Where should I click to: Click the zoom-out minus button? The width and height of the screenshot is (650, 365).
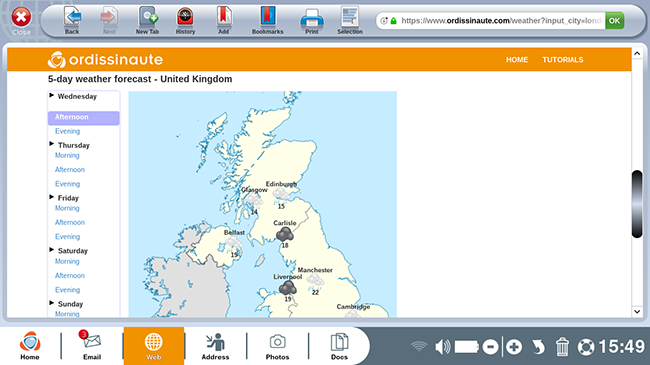click(490, 347)
